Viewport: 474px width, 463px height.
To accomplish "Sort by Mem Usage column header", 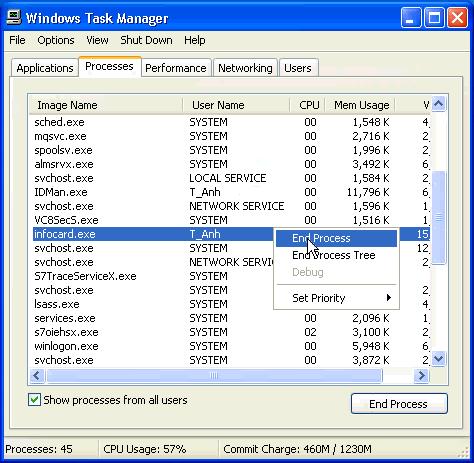I will [x=360, y=105].
